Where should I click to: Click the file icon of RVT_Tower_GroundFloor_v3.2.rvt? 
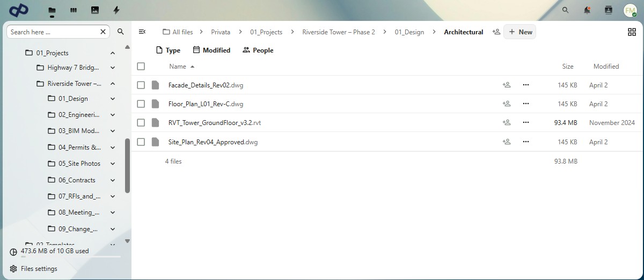coord(156,122)
